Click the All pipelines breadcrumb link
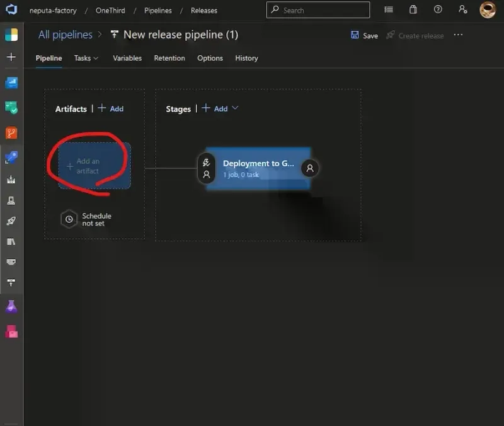 coord(65,35)
